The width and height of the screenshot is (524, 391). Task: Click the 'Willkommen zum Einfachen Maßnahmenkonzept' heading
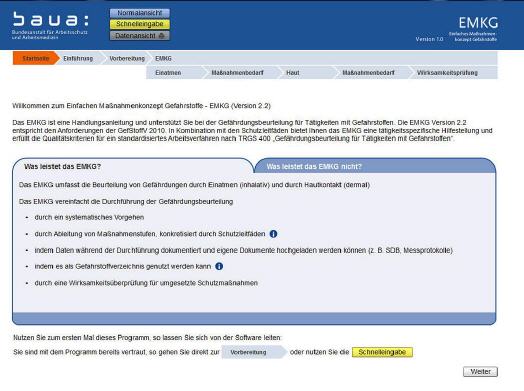pyautogui.click(x=141, y=106)
